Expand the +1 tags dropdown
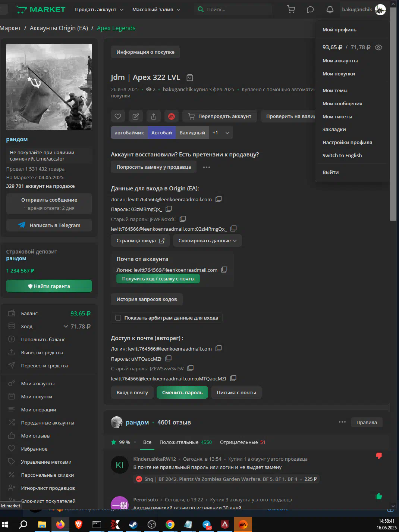Image resolution: width=399 pixels, height=532 pixels. 221,133
